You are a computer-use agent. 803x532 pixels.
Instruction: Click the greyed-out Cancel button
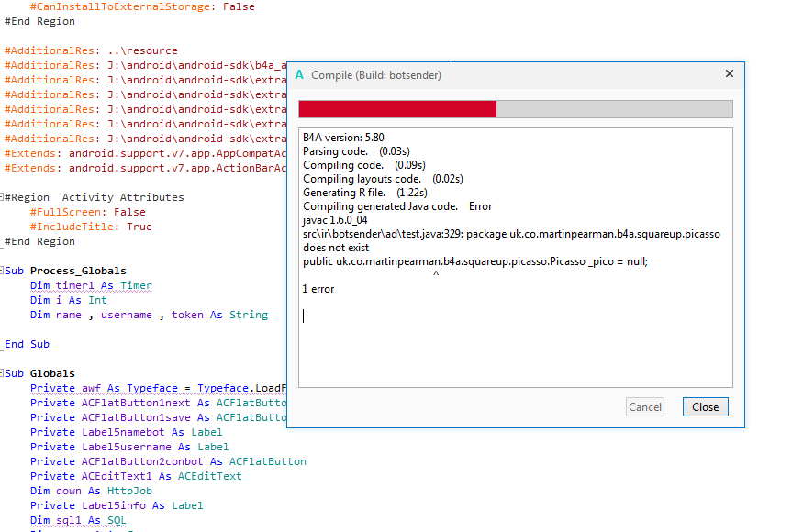pyautogui.click(x=645, y=407)
